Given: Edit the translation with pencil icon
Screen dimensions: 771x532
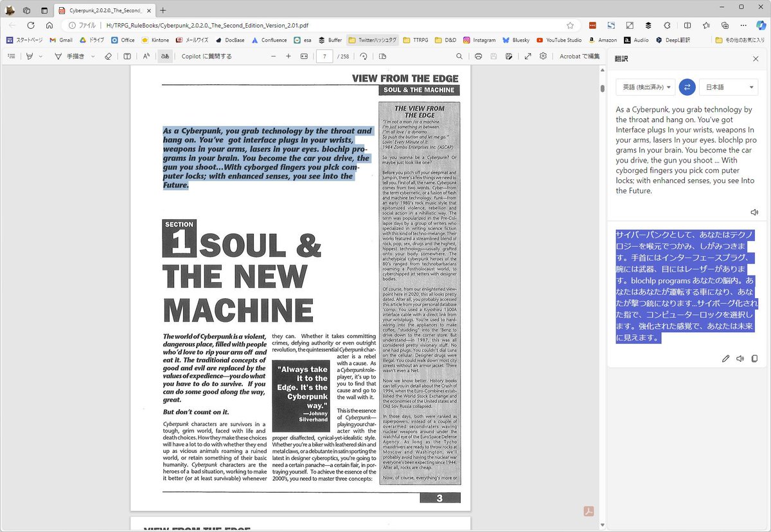Looking at the screenshot, I should tap(725, 359).
